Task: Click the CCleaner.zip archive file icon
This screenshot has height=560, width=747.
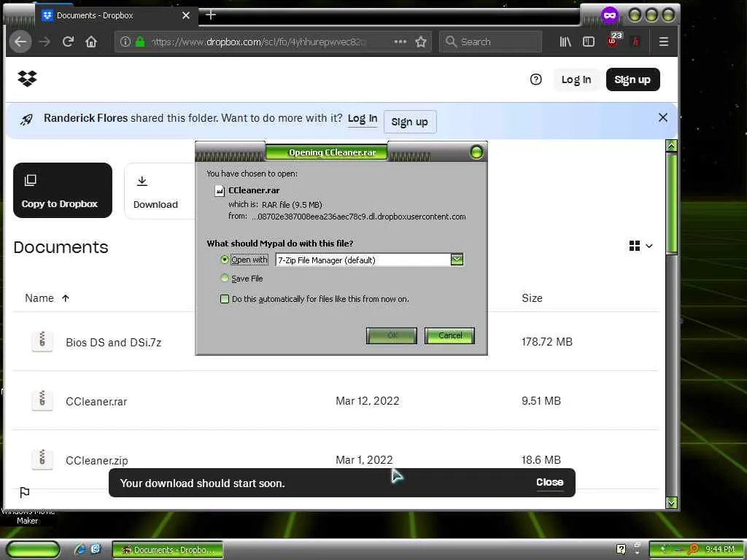Action: click(42, 459)
